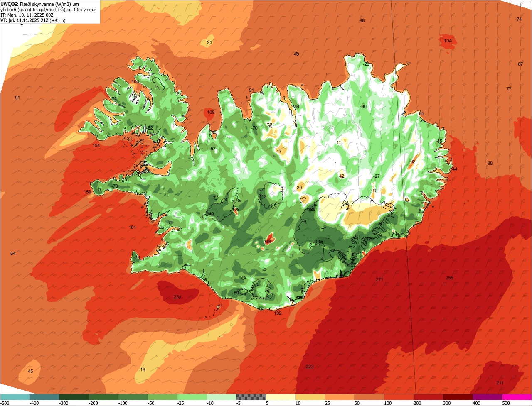Click the flux value 271 off the southeast coast
This screenshot has height=406, width=532.
(x=379, y=279)
